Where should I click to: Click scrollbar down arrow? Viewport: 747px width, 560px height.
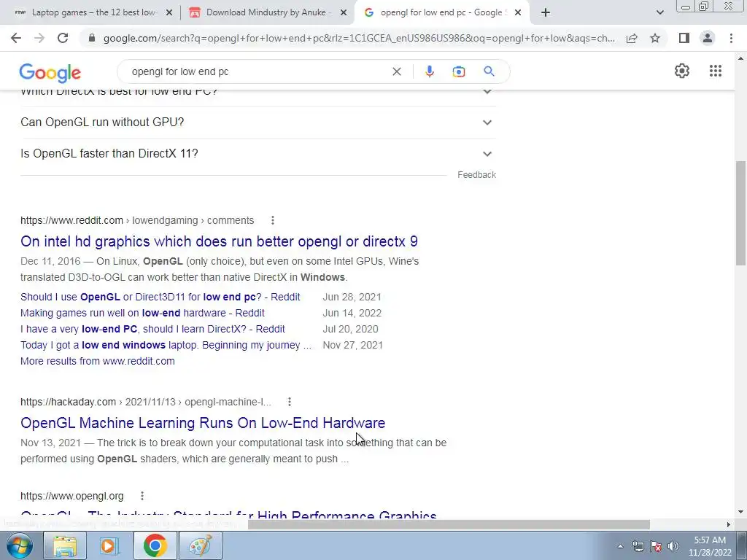pyautogui.click(x=741, y=513)
